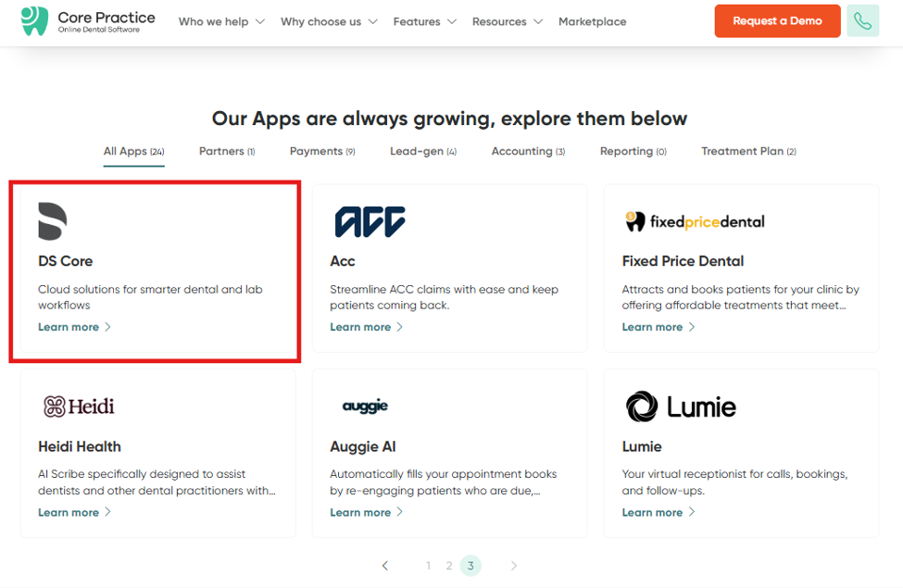The width and height of the screenshot is (903, 588).
Task: Go to pagination page 1
Action: point(428,566)
